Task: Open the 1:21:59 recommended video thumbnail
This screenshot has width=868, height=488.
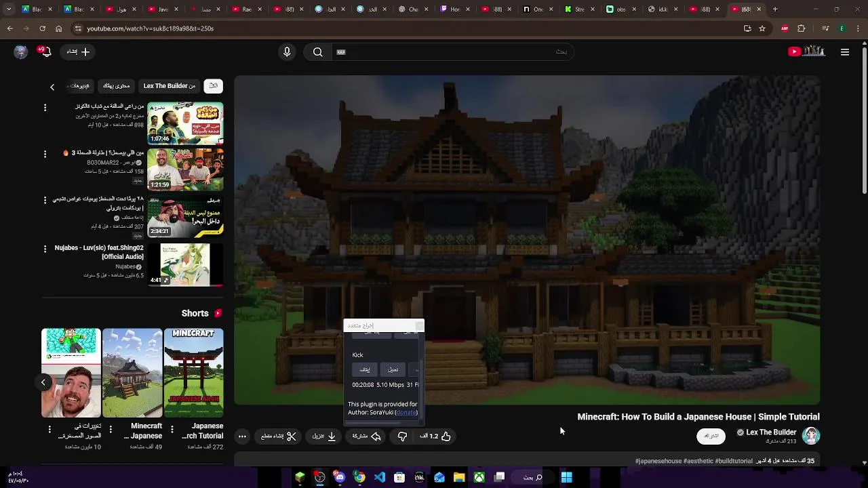Action: pyautogui.click(x=185, y=169)
